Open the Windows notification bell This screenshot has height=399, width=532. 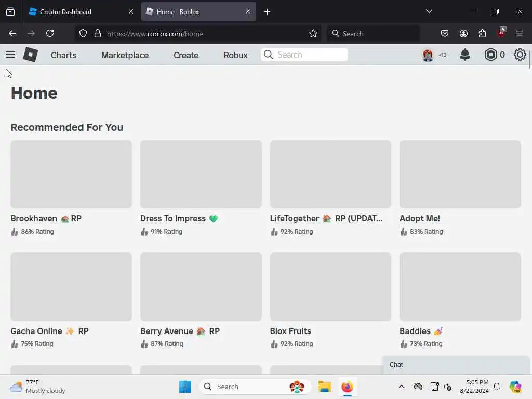497,387
